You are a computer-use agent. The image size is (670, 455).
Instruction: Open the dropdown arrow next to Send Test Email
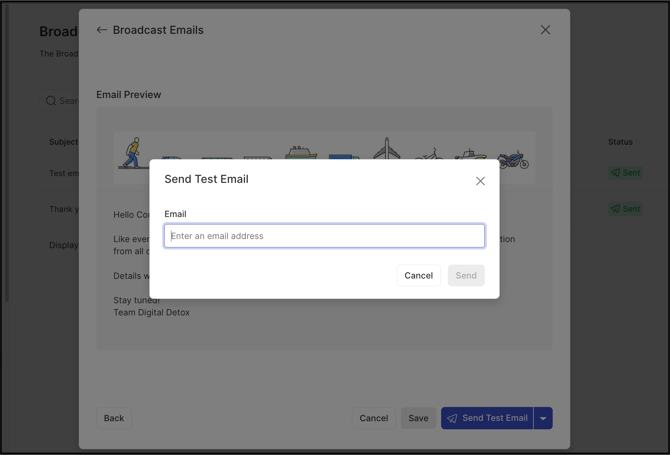pyautogui.click(x=543, y=418)
